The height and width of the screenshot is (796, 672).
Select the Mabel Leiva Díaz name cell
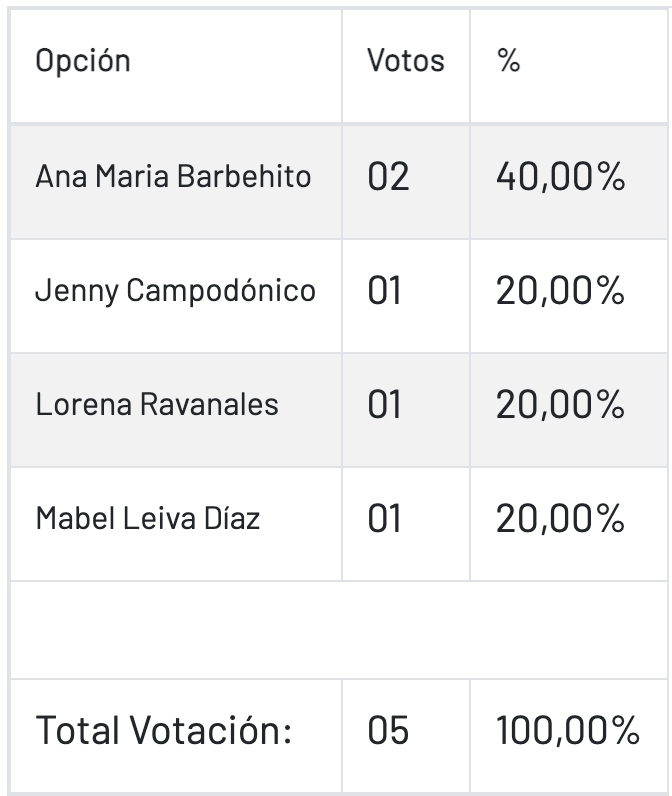coord(176,524)
